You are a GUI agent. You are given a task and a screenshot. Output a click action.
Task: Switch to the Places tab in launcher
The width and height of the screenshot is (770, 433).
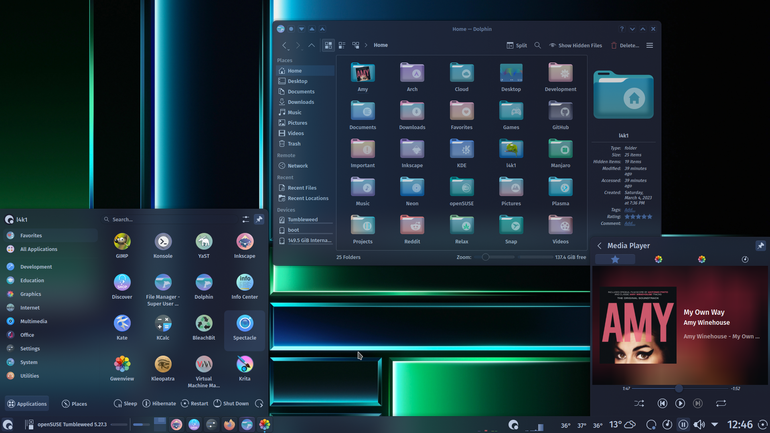click(74, 404)
